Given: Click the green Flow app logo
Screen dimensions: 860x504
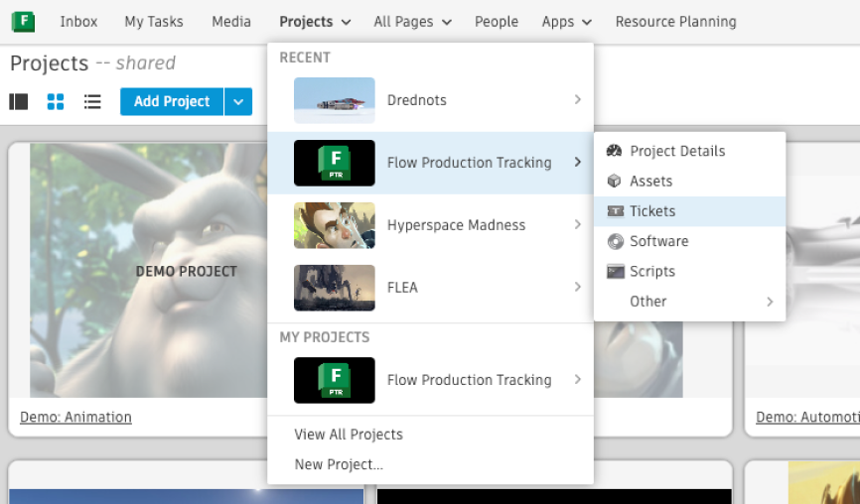Looking at the screenshot, I should tap(23, 22).
